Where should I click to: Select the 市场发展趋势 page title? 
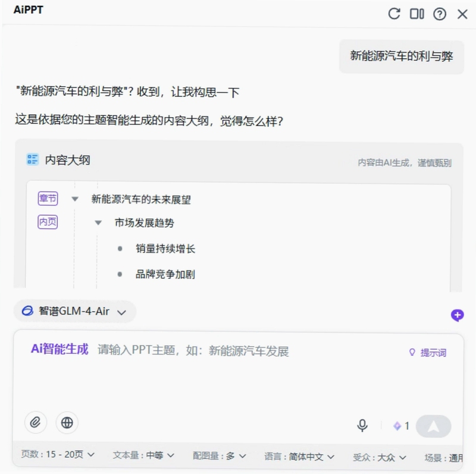coord(144,223)
